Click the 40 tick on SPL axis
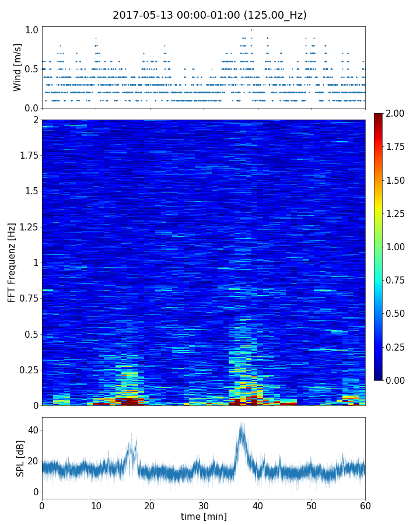 tap(33, 430)
